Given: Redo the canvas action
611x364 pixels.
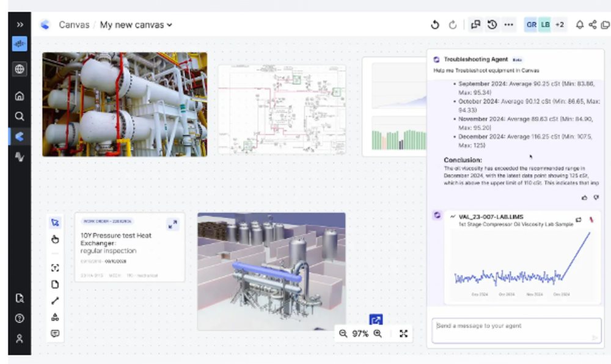Looking at the screenshot, I should click(452, 25).
